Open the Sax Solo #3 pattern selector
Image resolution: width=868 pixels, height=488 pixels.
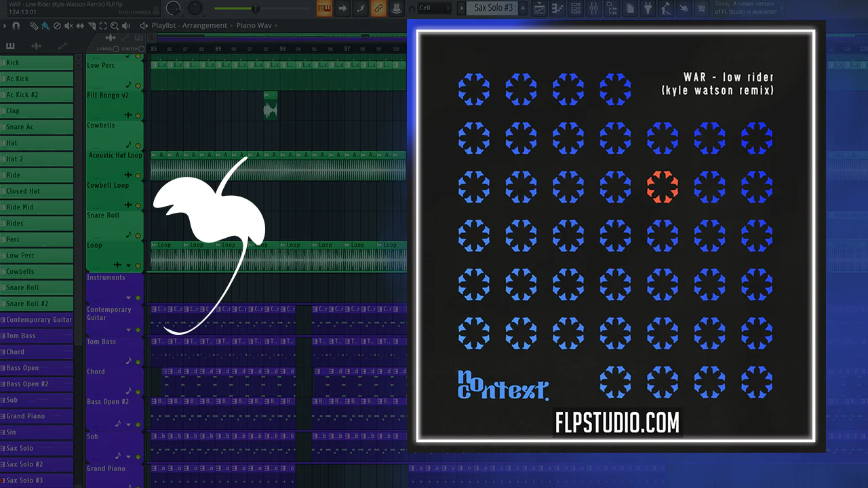click(x=494, y=8)
